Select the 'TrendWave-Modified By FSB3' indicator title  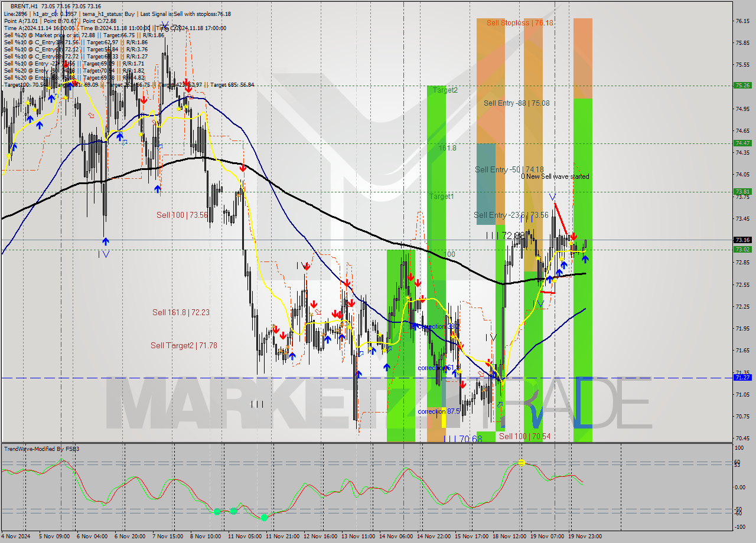click(42, 449)
